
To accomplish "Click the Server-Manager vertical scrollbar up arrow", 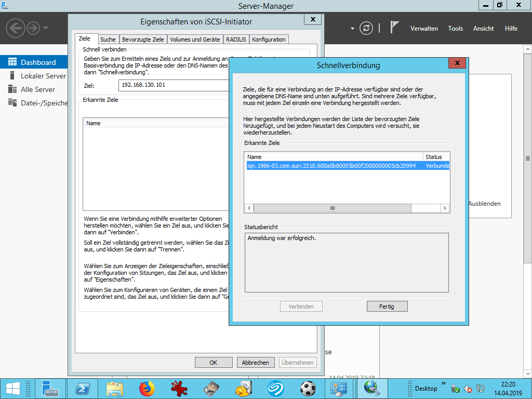I will 528,49.
